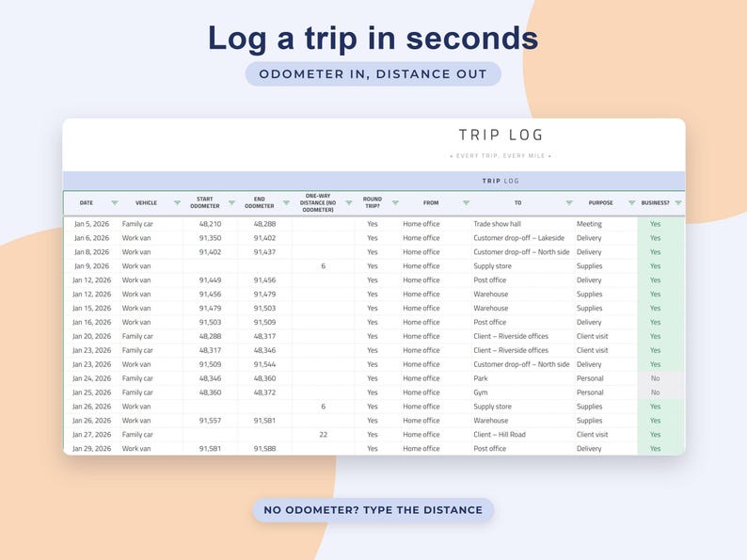The width and height of the screenshot is (747, 560).
Task: Select 'Trade show hall' destination cell
Action: point(523,224)
